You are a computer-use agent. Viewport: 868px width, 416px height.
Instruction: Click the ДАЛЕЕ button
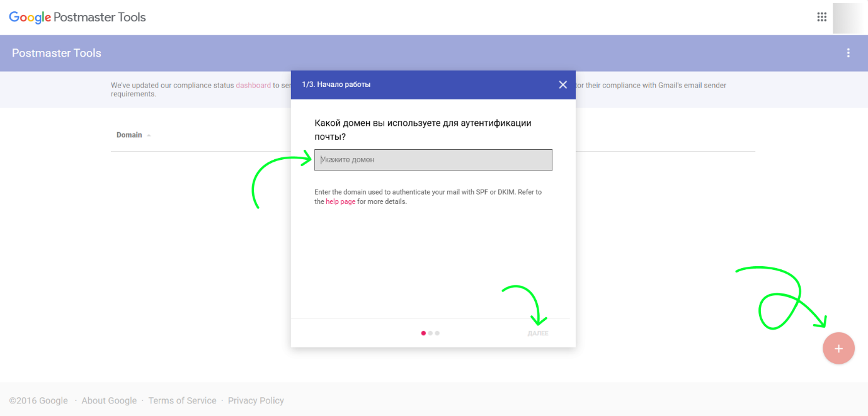click(x=538, y=333)
